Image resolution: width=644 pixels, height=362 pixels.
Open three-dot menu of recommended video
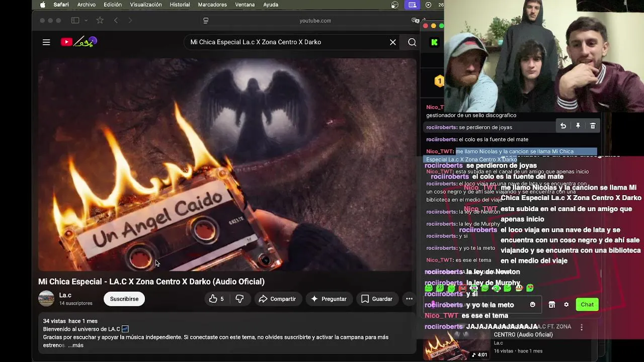[581, 327]
